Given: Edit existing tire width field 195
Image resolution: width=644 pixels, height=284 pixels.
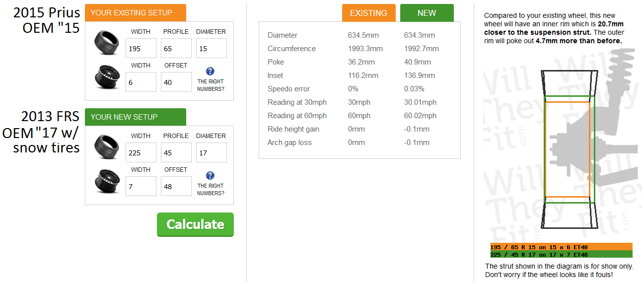Looking at the screenshot, I should click(x=141, y=48).
